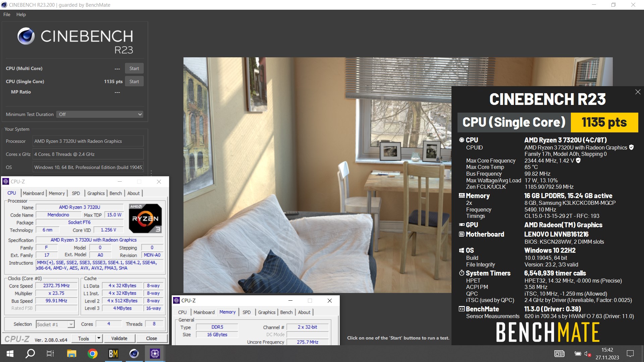This screenshot has height=362, width=644.
Task: Switch to Cinebench taskbar icon
Action: tap(134, 354)
